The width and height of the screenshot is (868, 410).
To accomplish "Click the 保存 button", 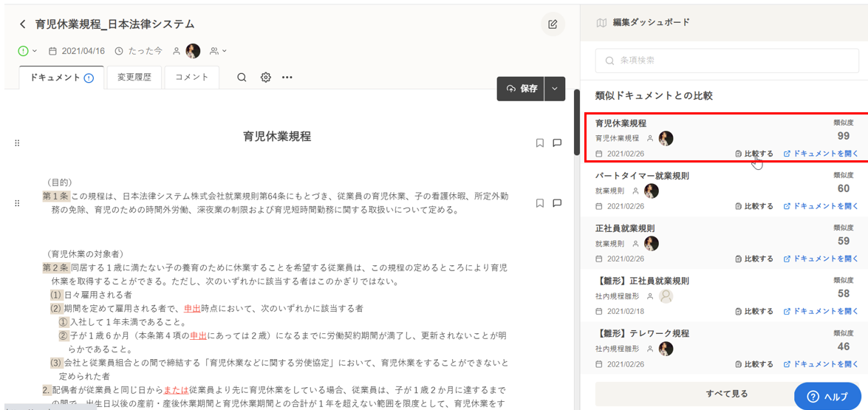I will pos(521,89).
